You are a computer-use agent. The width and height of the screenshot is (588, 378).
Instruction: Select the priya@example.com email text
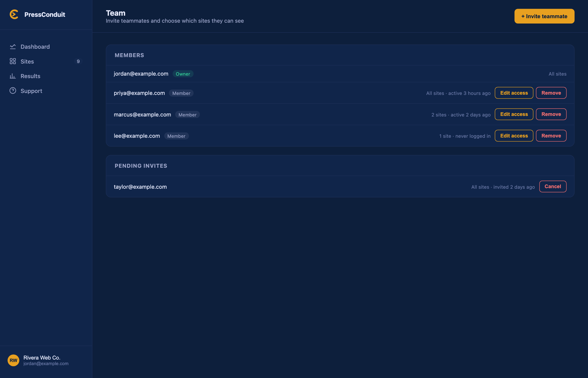pyautogui.click(x=139, y=93)
